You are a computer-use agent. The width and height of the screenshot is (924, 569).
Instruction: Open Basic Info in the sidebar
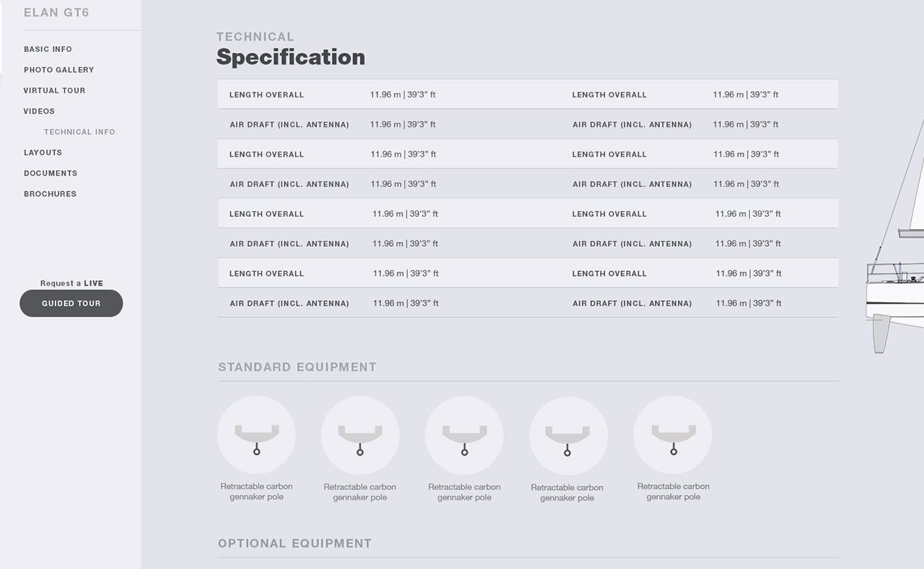pos(48,49)
